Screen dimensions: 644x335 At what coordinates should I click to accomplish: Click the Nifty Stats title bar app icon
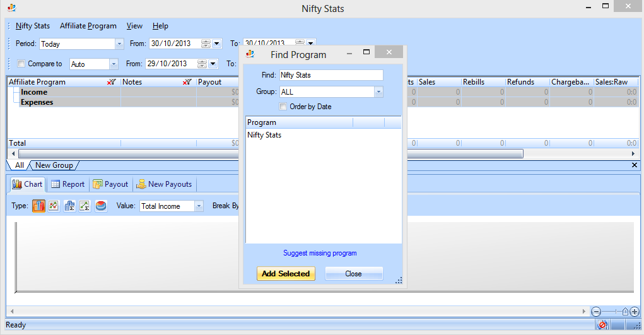pyautogui.click(x=11, y=8)
